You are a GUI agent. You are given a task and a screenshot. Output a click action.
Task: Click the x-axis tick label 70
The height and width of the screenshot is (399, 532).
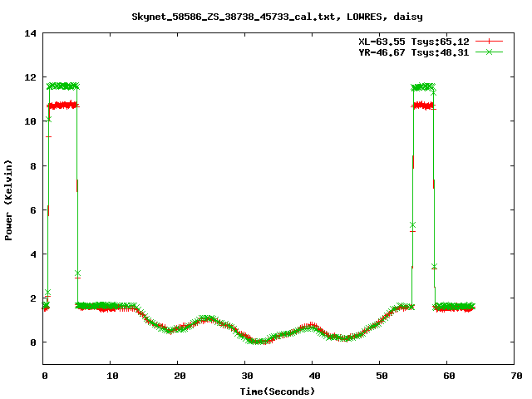516,376
